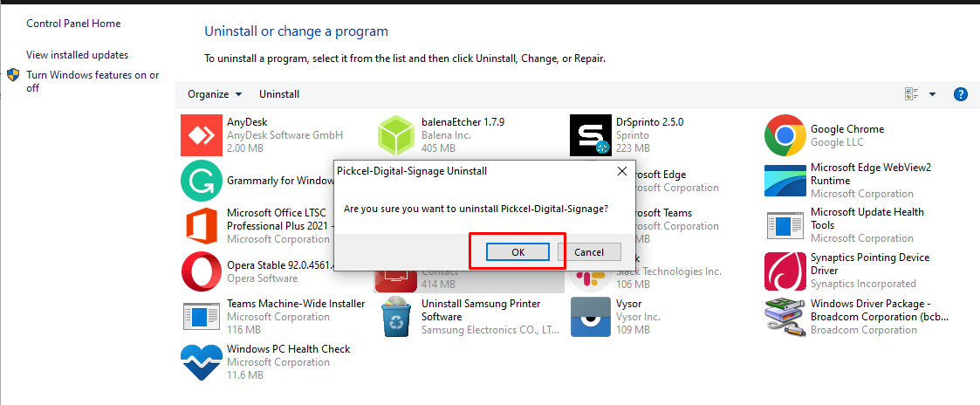980x405 pixels.
Task: Click the shield icon beside Windows features
Action: [13, 75]
